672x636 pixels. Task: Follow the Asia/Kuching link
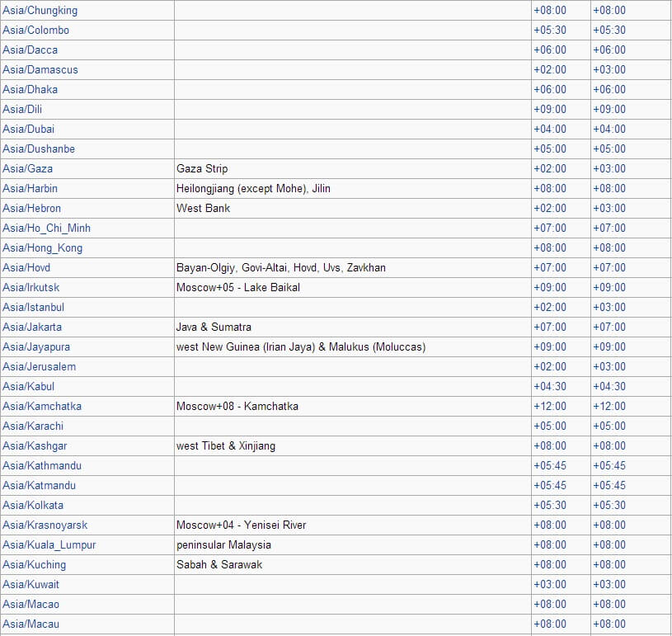[x=35, y=564]
